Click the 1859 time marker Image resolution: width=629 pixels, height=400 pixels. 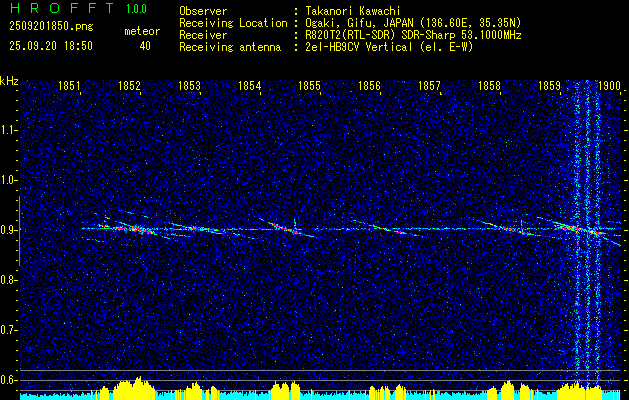click(x=549, y=85)
